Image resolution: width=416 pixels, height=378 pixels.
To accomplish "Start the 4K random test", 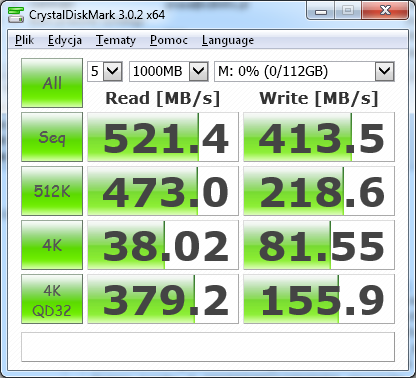I will point(52,245).
